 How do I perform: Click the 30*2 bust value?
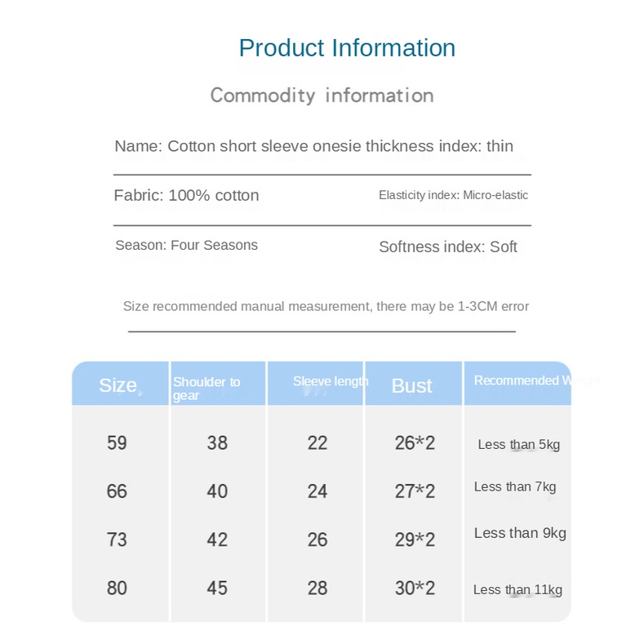(415, 588)
